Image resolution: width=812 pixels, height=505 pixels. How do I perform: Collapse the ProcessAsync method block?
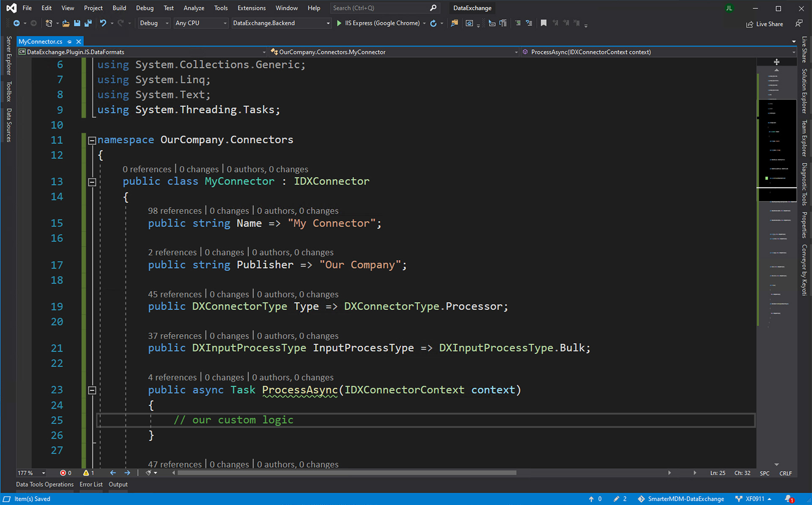[92, 390]
